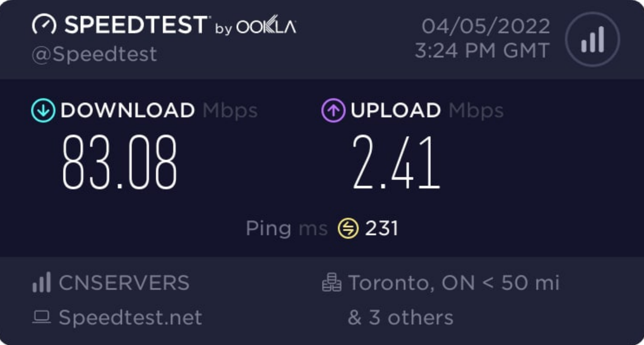Click the CNSERVERS provider name
Viewport: 644px width, 345px height.
pyautogui.click(x=124, y=283)
